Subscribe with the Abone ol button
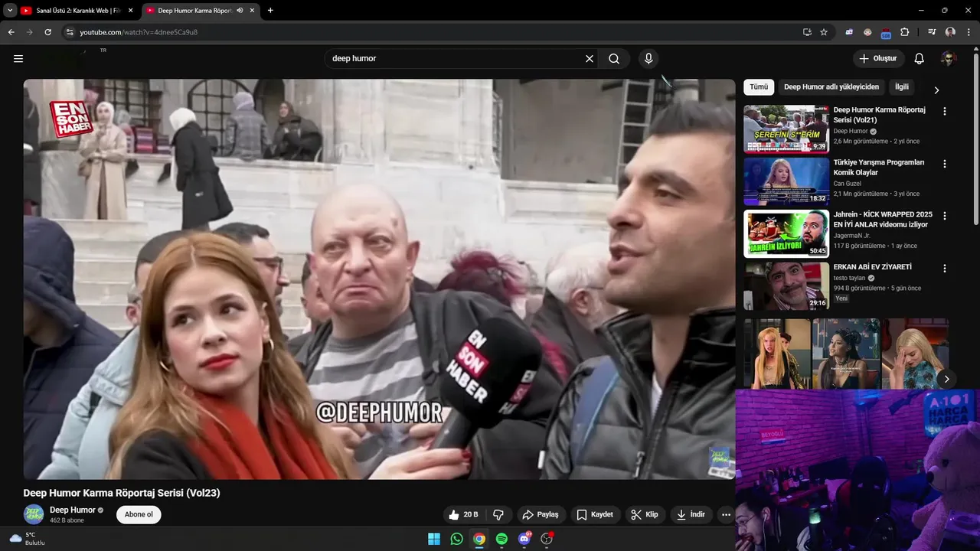The image size is (980, 551). (x=139, y=514)
